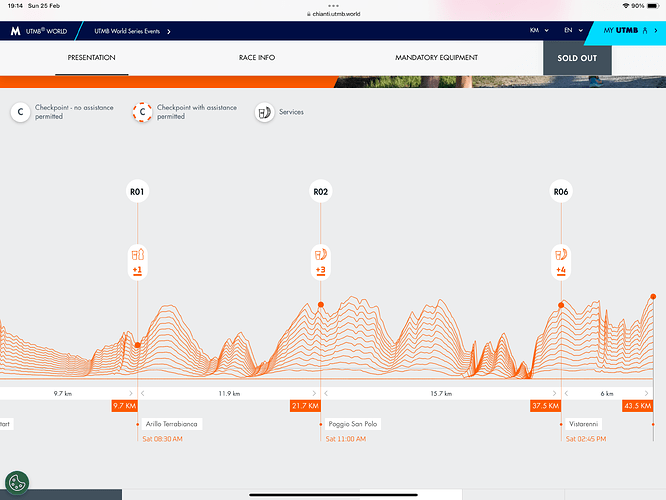Click right arrow of 11.9 km segment
This screenshot has height=500, width=666.
(x=314, y=393)
